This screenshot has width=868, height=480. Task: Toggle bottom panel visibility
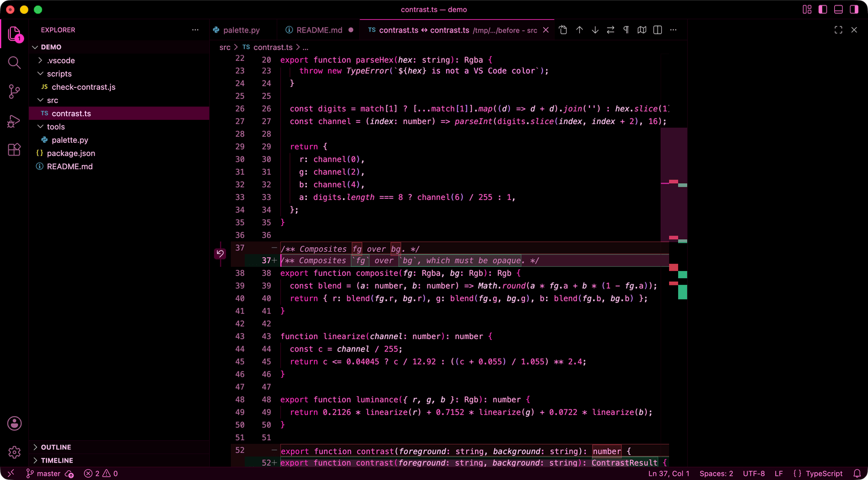coord(838,10)
